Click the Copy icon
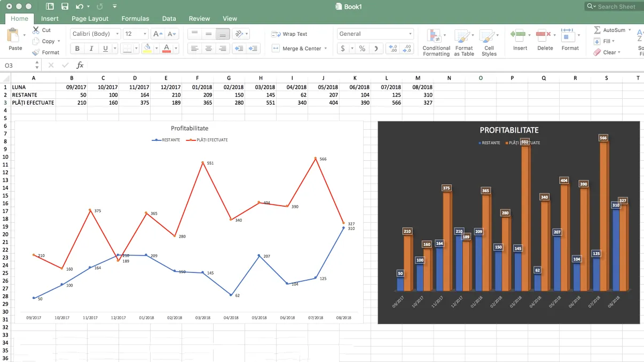Viewport: 644px width, 362px height. click(36, 41)
